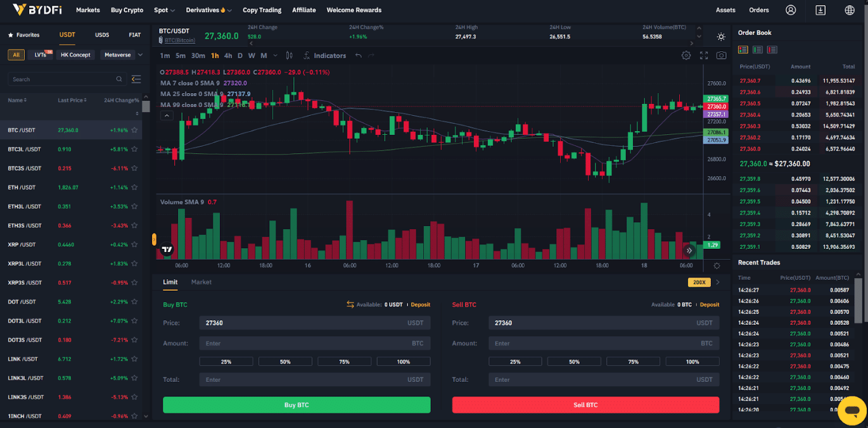This screenshot has height=428, width=868.
Task: Open the chart time axis settings gear
Action: 717,266
